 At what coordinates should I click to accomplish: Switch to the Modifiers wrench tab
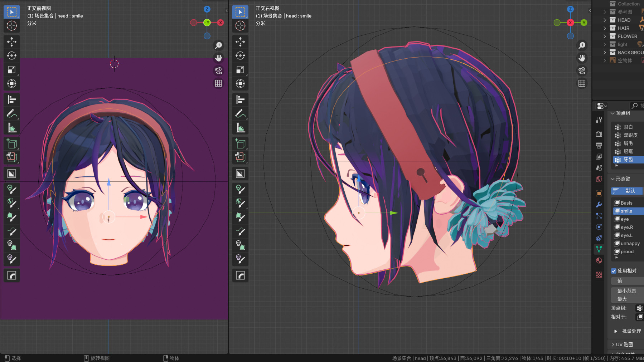pyautogui.click(x=599, y=205)
